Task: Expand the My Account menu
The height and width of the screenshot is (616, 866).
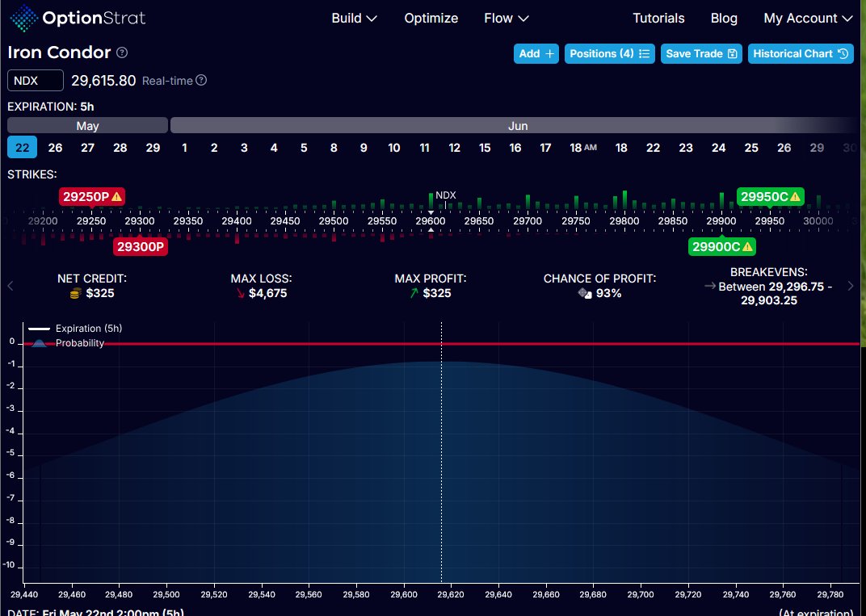Action: coord(808,19)
